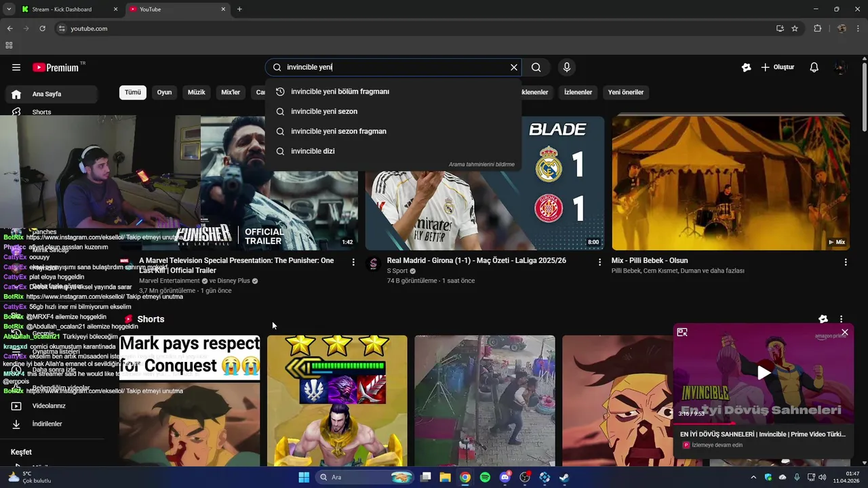Viewport: 868px width, 488px height.
Task: Start voice search with the microphone
Action: point(567,67)
